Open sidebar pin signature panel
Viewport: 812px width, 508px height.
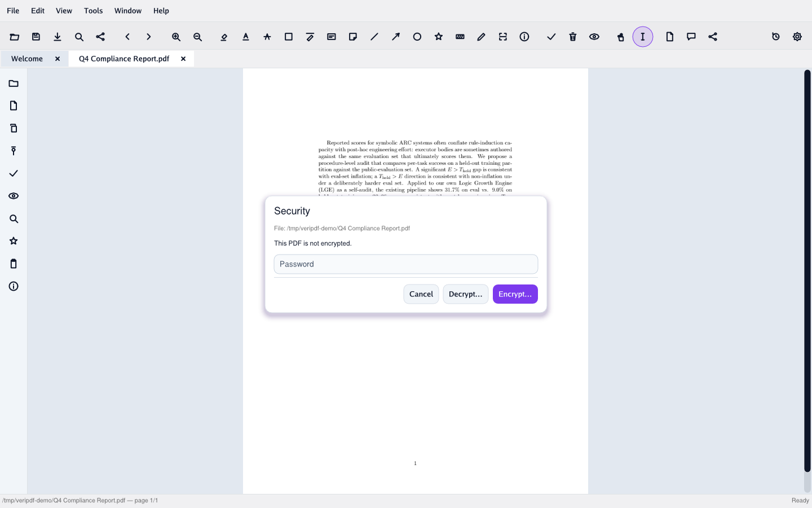click(x=14, y=151)
